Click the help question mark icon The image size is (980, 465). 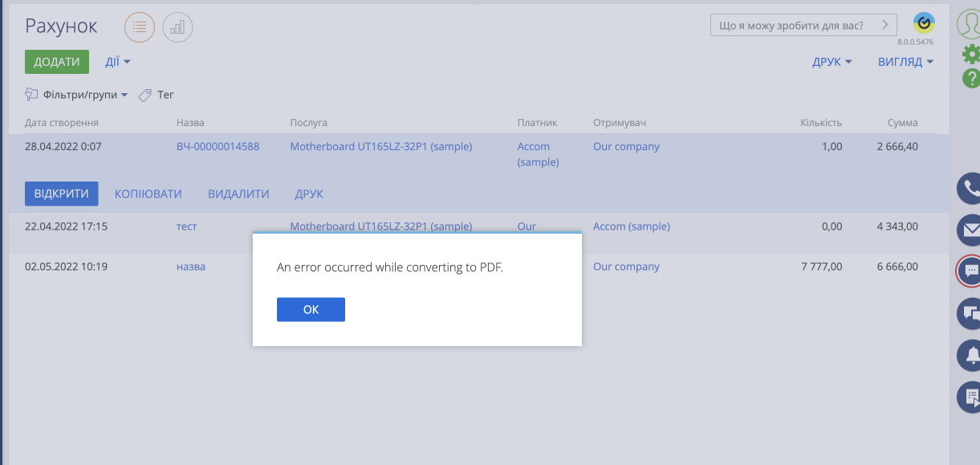pyautogui.click(x=970, y=78)
